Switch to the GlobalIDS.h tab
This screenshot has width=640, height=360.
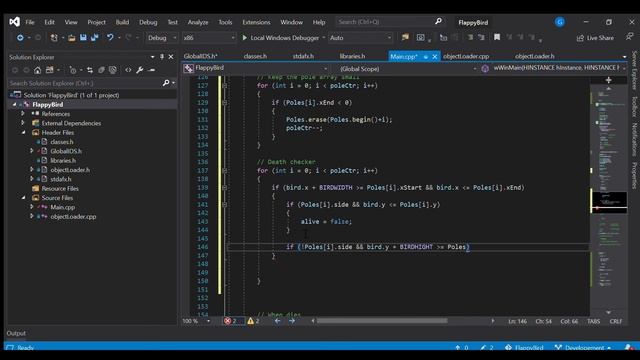[x=200, y=56]
